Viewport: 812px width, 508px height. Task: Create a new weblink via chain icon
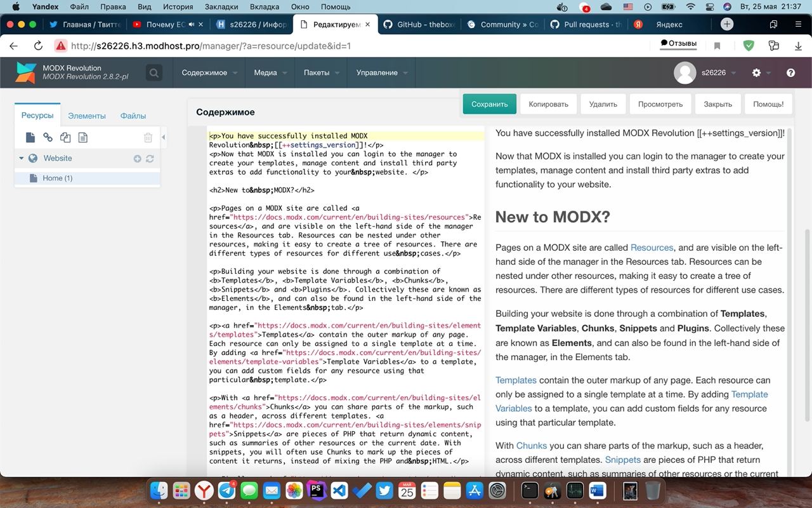48,137
